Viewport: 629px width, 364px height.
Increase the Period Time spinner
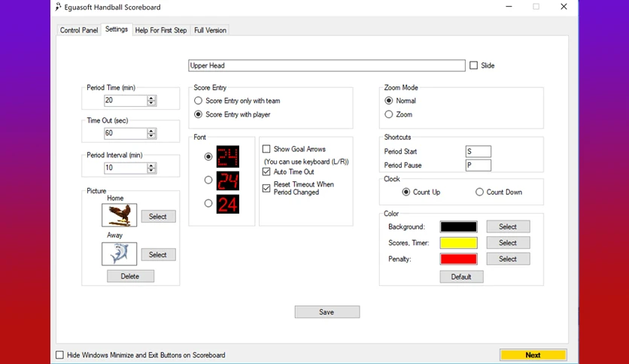click(151, 98)
